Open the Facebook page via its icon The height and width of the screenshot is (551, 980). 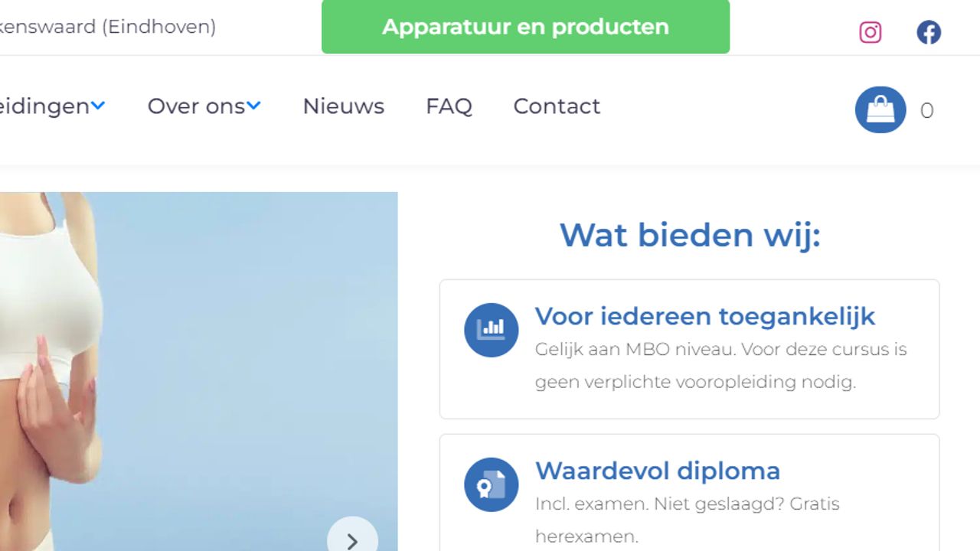929,32
